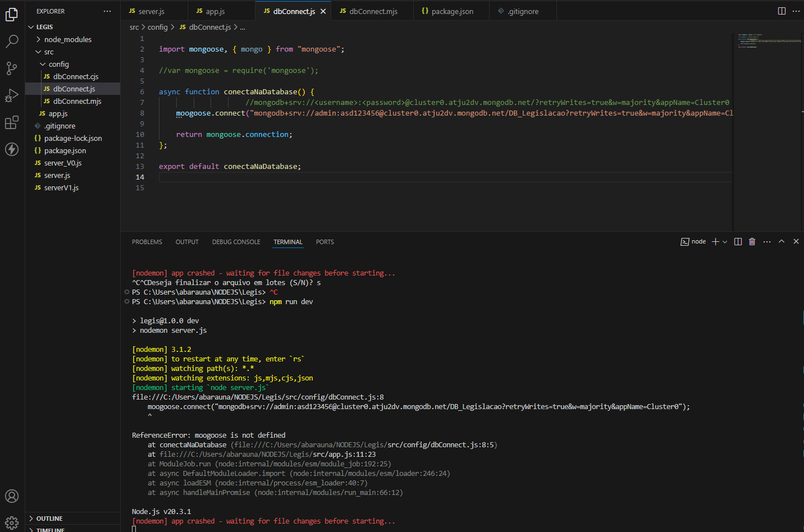Click the dbConnect.js breadcrumb segment

(205, 27)
